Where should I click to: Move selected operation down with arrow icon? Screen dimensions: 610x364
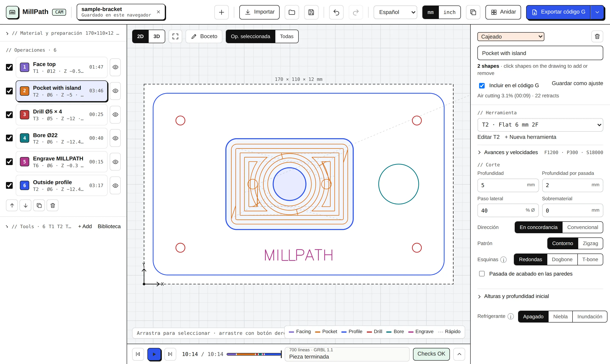(x=26, y=205)
